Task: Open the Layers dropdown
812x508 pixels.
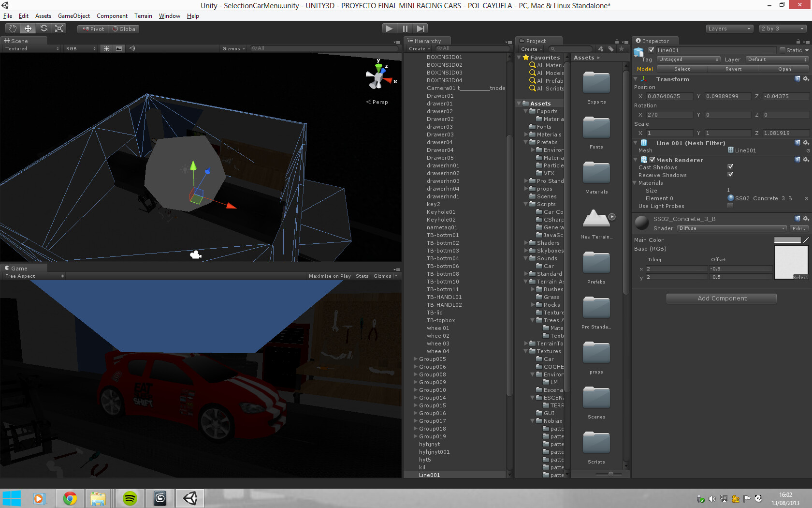Action: click(x=729, y=29)
